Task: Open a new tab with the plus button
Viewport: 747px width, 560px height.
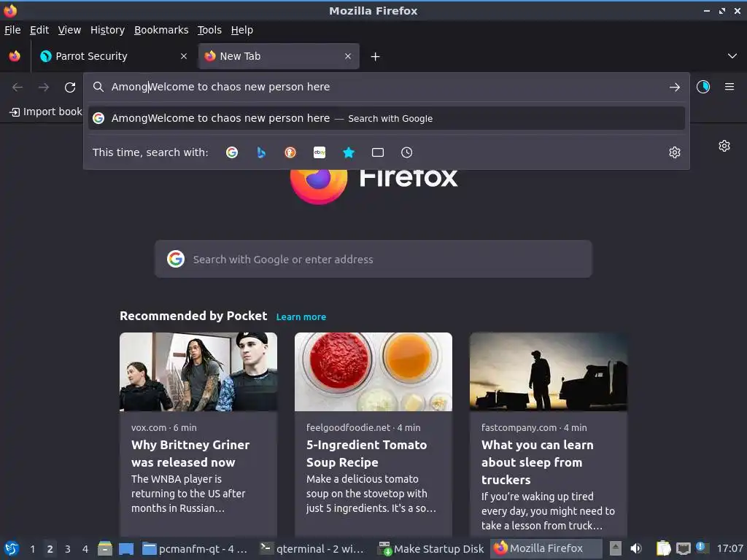Action: (x=376, y=57)
